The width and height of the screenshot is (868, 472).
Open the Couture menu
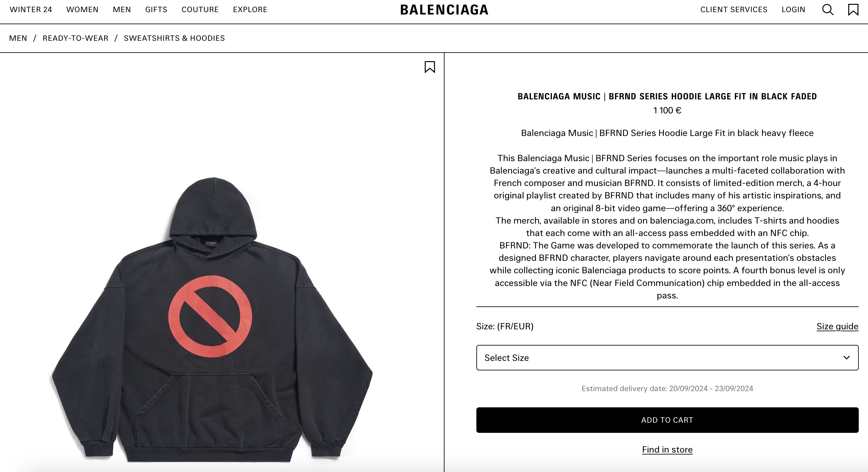click(x=200, y=10)
